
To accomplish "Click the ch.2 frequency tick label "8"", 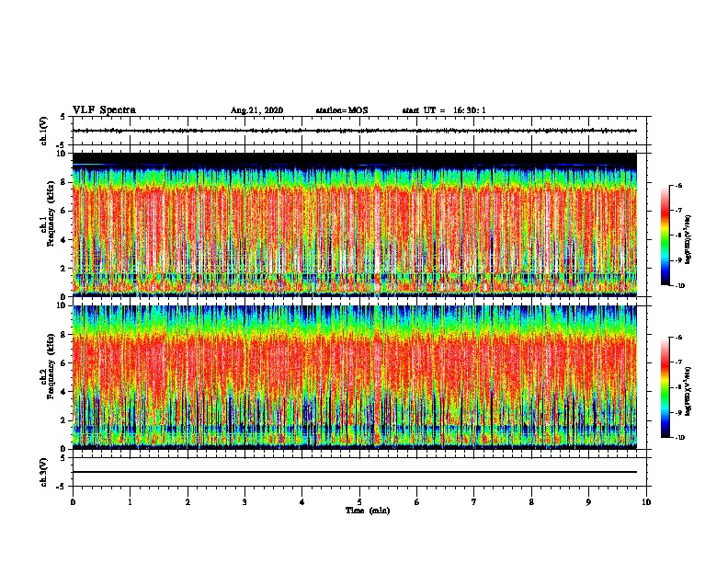I will 63,335.
